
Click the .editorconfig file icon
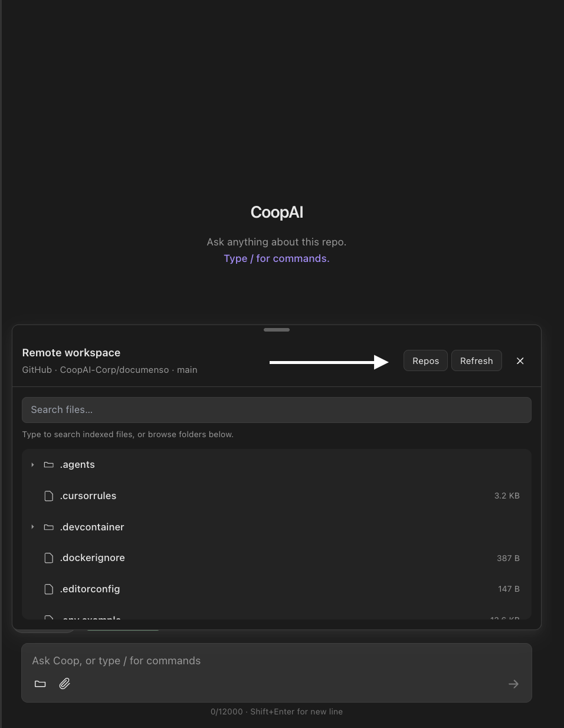point(49,589)
